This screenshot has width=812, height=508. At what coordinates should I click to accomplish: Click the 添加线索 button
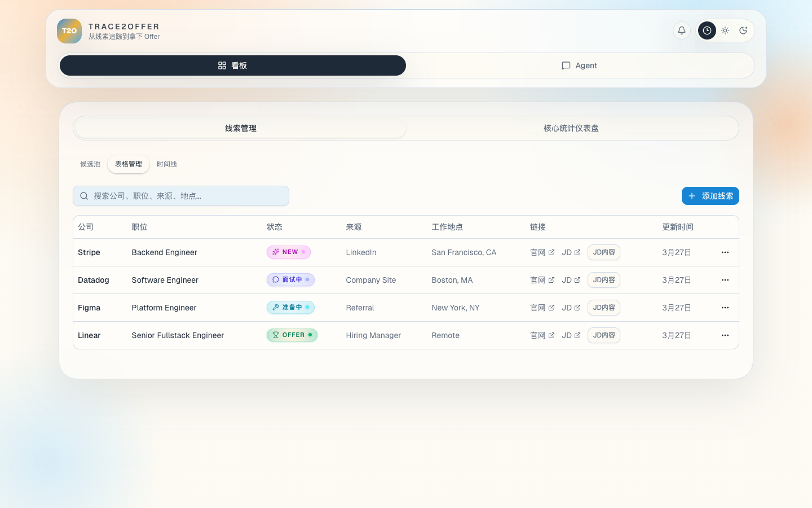pos(710,196)
